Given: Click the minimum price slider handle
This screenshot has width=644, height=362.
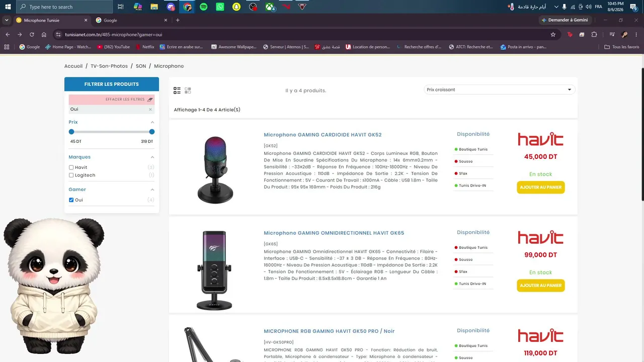Looking at the screenshot, I should pyautogui.click(x=71, y=132).
